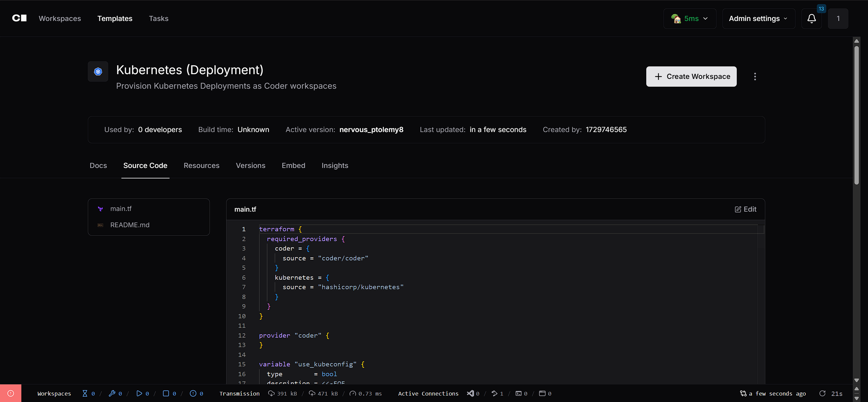Click the stopped workspaces square icon
Image resolution: width=868 pixels, height=402 pixels.
click(x=166, y=393)
